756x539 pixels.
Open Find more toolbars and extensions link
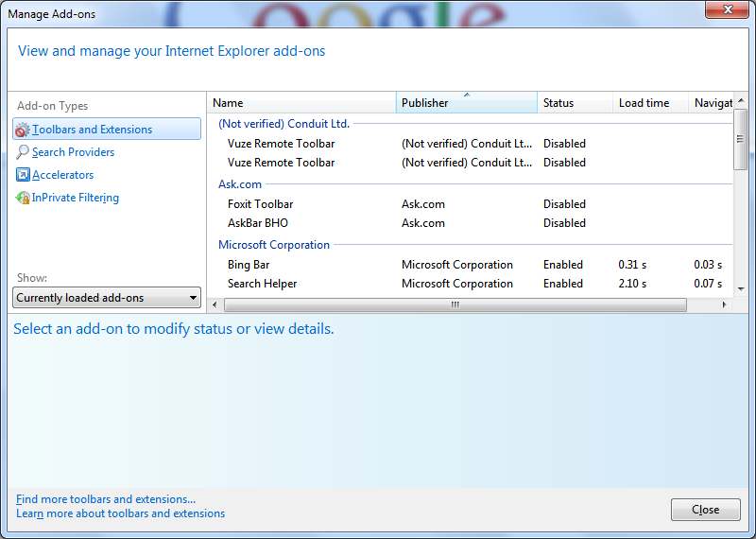[x=106, y=499]
